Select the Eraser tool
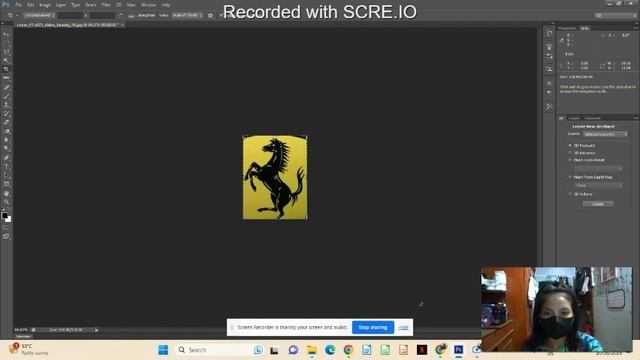Screen dimensions: 640x360 6,122
